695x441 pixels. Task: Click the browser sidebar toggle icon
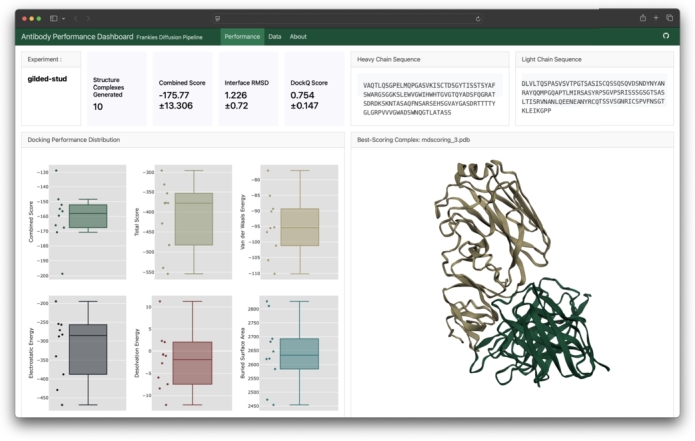(54, 18)
